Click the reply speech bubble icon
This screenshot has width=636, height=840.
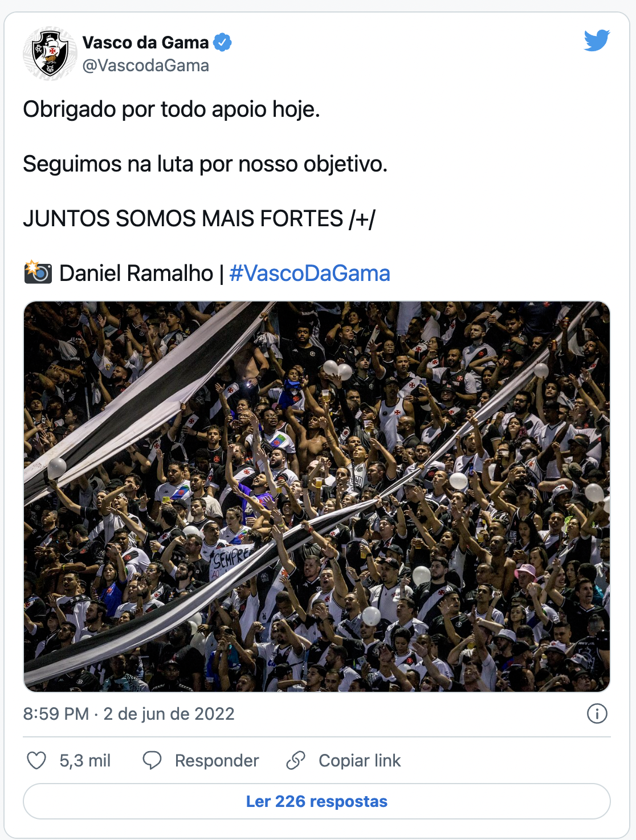pyautogui.click(x=152, y=760)
